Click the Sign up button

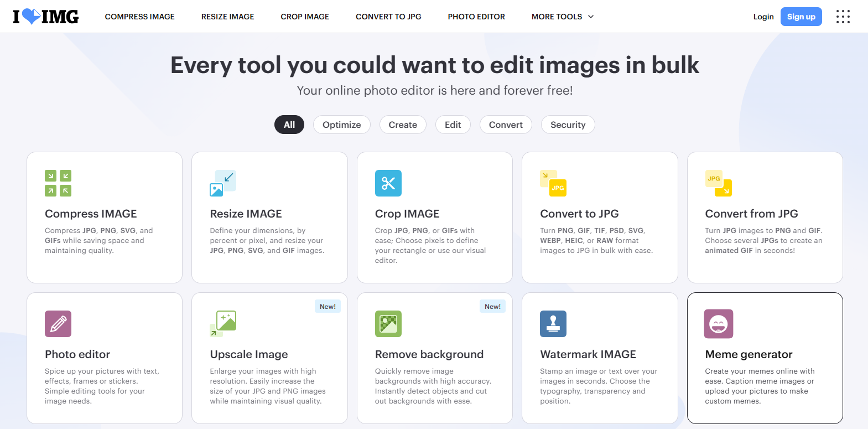tap(801, 17)
